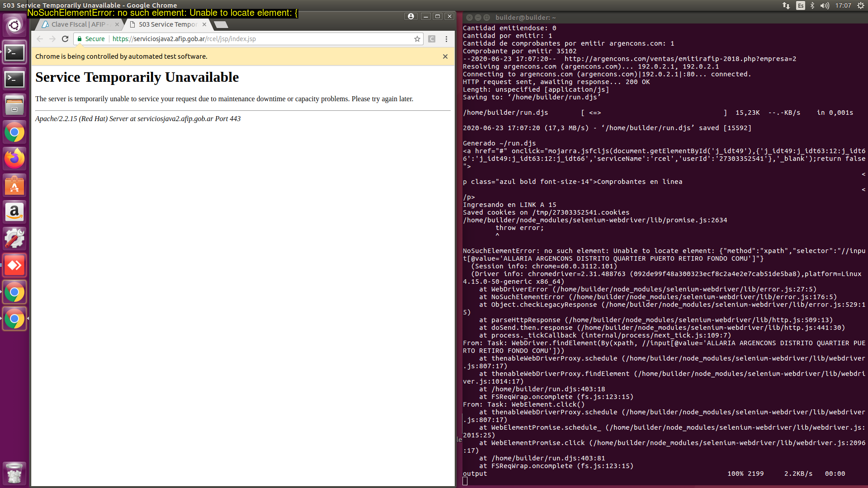Click 'throw error;' line in terminal
Viewport: 868px width, 488px height.
pyautogui.click(x=519, y=228)
